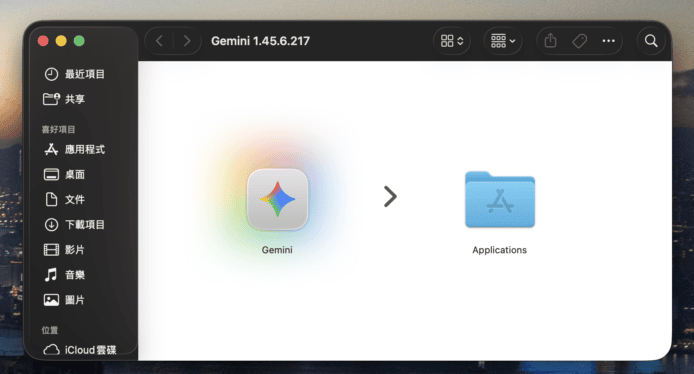
Task: Zoom the window with green button
Action: pyautogui.click(x=79, y=41)
